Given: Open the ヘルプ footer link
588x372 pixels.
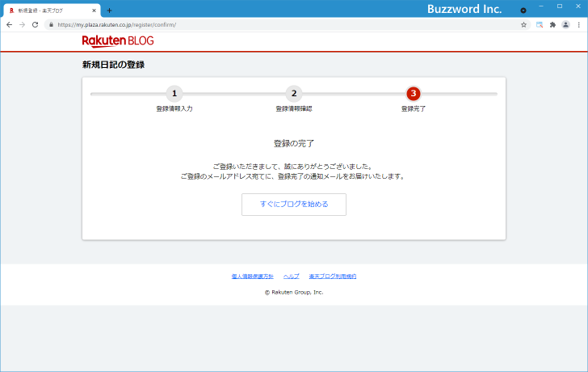Looking at the screenshot, I should tap(292, 277).
